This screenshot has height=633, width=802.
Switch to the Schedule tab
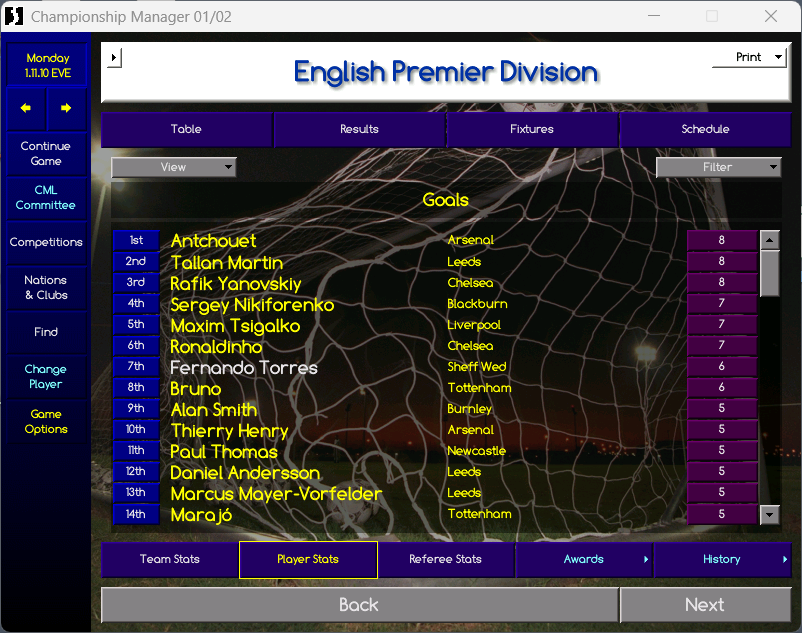[705, 129]
